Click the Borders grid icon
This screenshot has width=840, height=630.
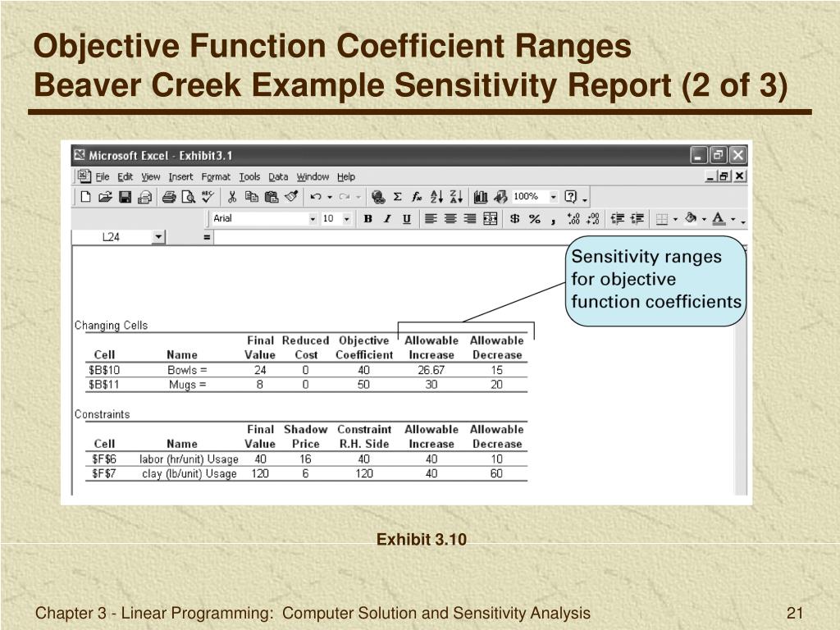662,219
